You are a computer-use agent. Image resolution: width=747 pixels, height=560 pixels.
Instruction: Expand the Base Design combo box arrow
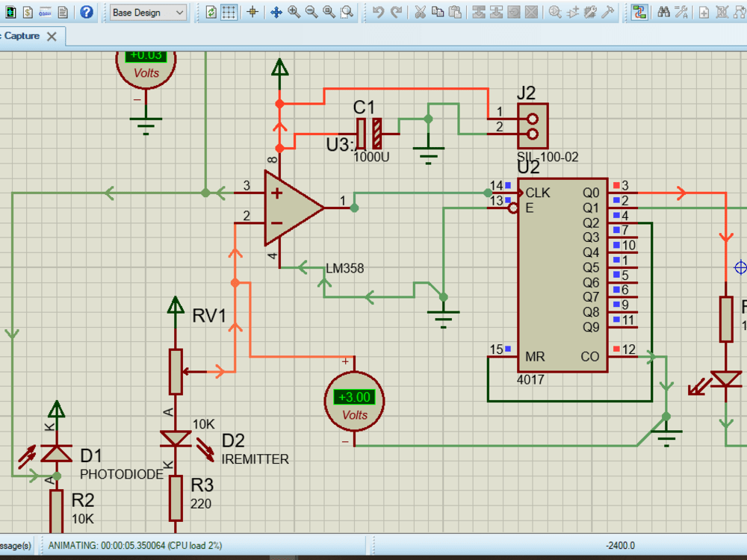point(179,13)
